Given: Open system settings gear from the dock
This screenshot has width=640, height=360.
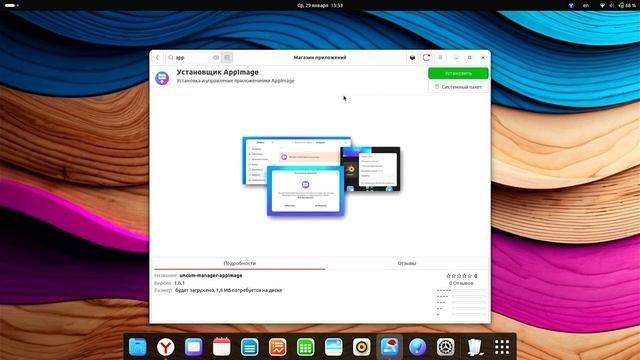Looking at the screenshot, I should (x=445, y=347).
